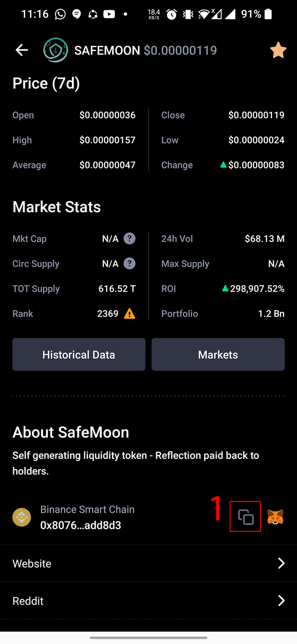Open the Markets button
The width and height of the screenshot is (297, 644).
click(x=218, y=354)
